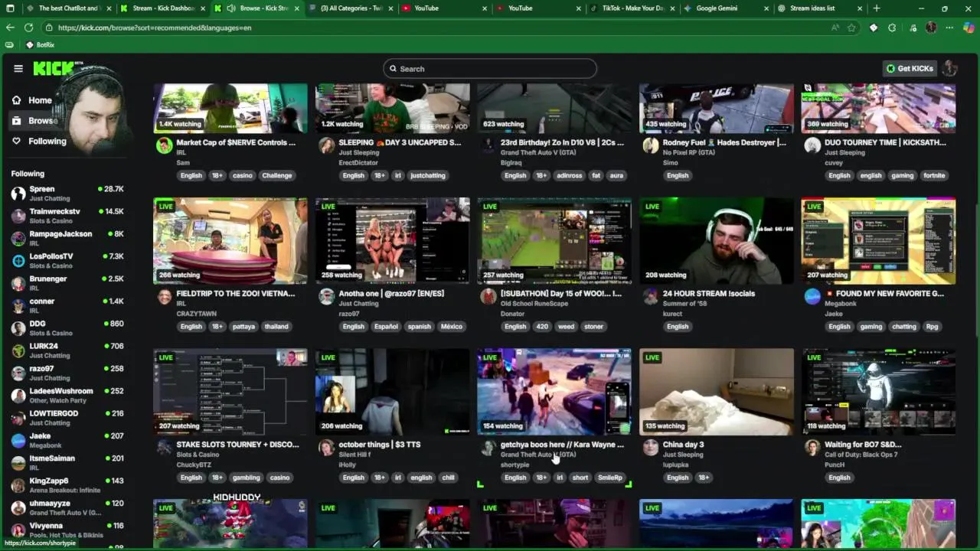Screen dimensions: 980x551
Task: Click PuncH streamer avatar on card
Action: [x=812, y=448]
